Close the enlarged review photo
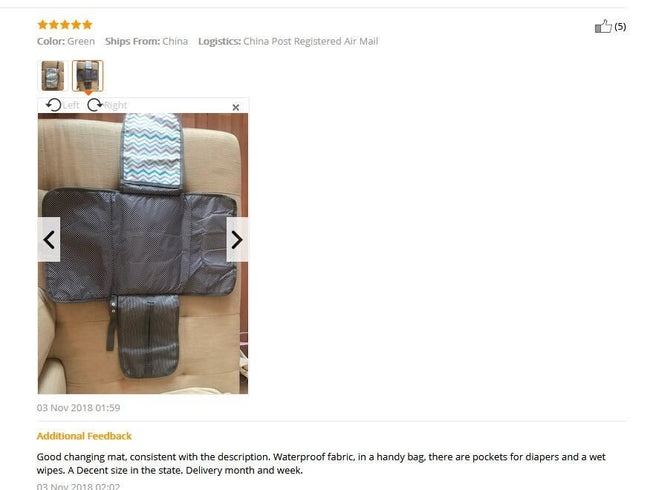This screenshot has height=490, width=650. 236,107
